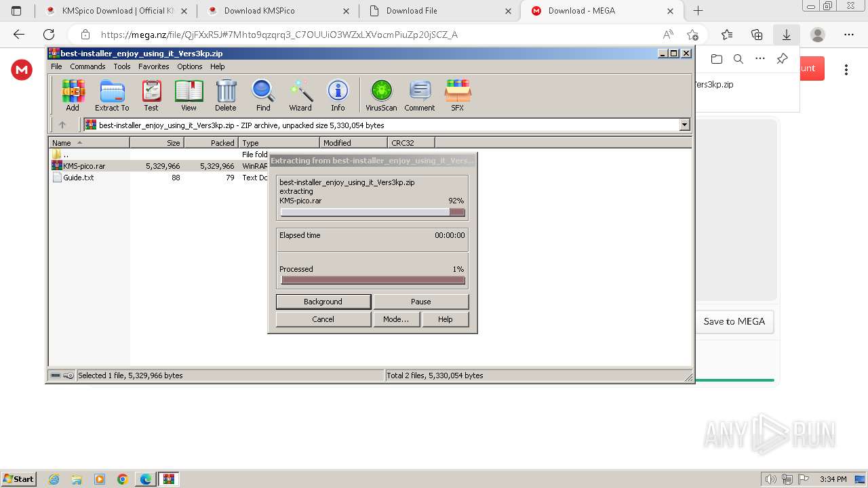This screenshot has height=488, width=868.
Task: Open Chrome from taskbar
Action: coord(123,479)
